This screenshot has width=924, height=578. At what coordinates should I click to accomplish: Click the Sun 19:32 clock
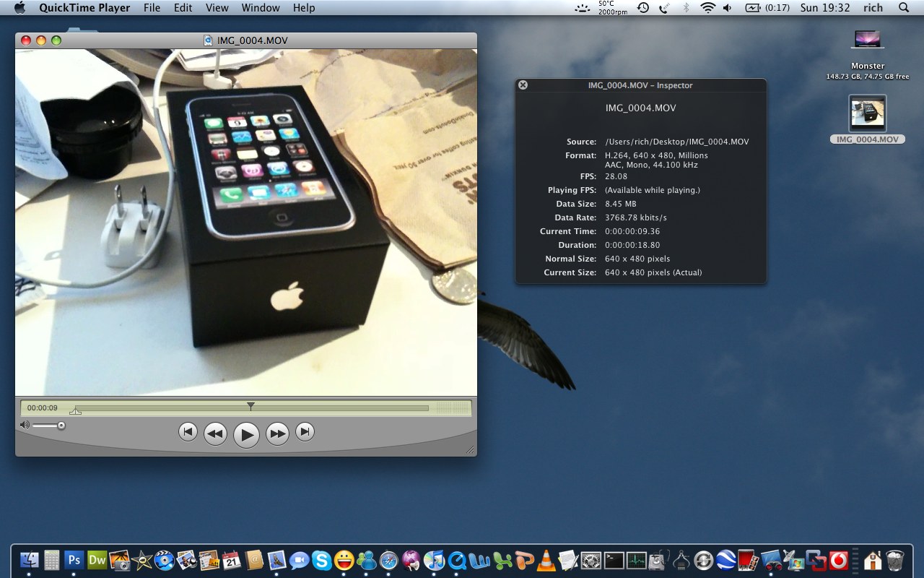825,8
